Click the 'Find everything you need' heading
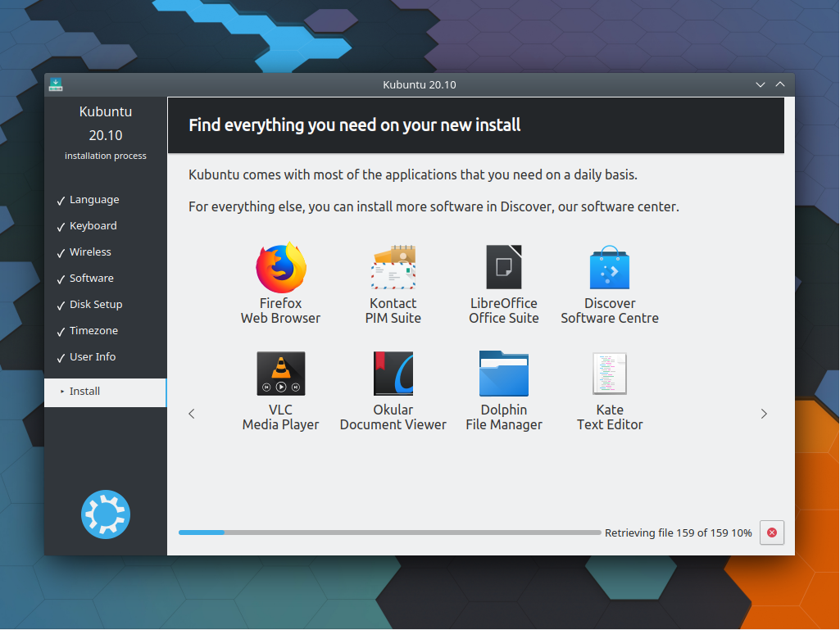The width and height of the screenshot is (840, 630). [355, 125]
